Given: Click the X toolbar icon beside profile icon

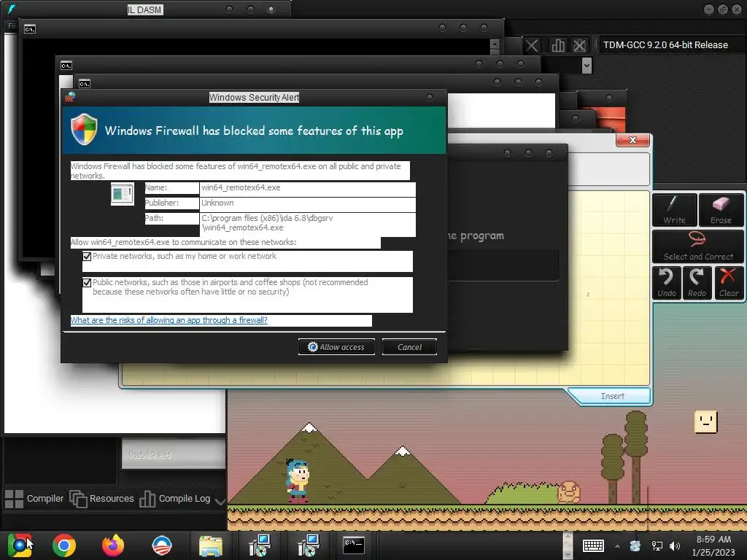Looking at the screenshot, I should (x=532, y=46).
